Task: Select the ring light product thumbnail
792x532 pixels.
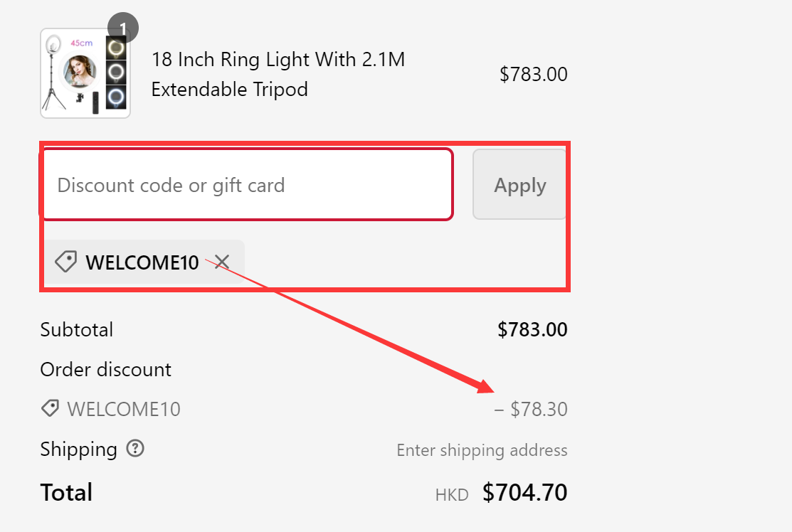Action: coord(85,72)
